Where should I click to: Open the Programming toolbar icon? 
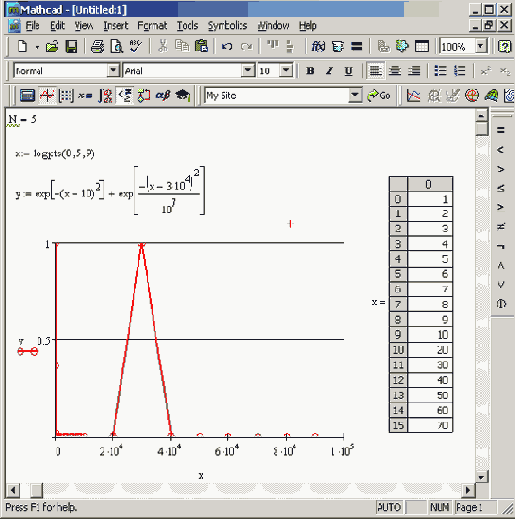(144, 96)
